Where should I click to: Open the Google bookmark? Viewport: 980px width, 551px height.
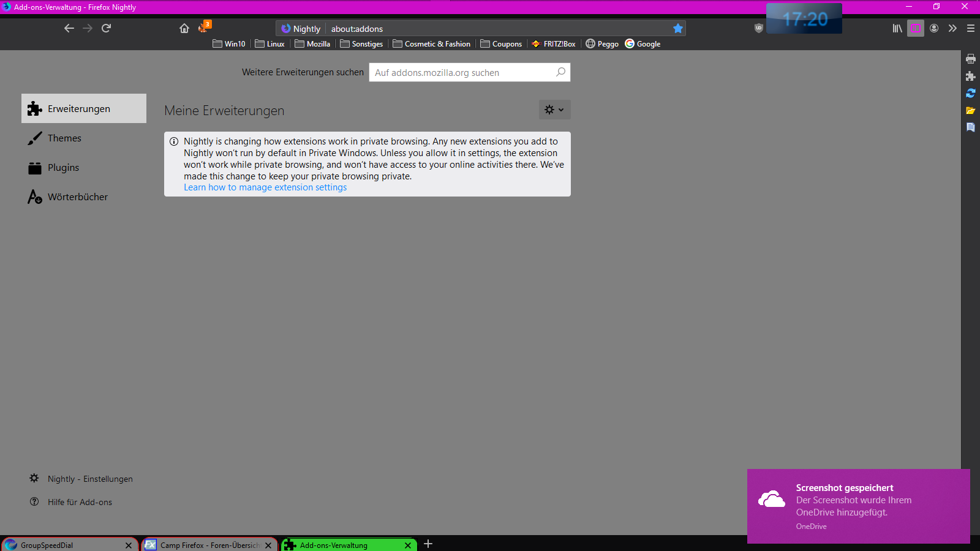643,44
